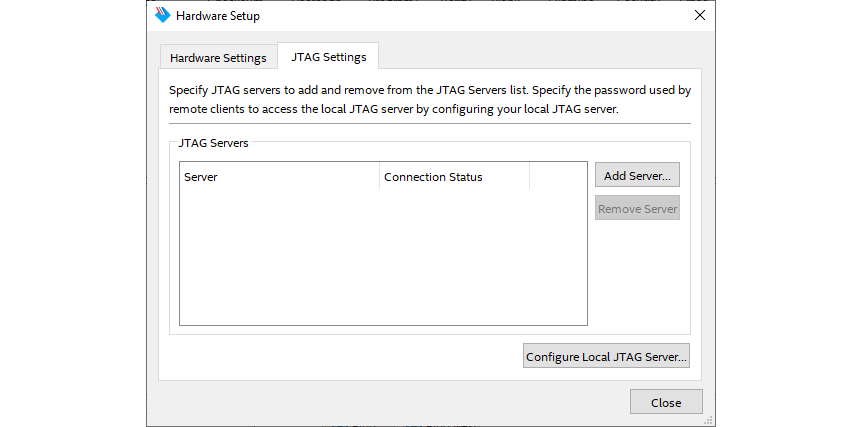Sort list by Server column header
This screenshot has width=862, height=427.
coord(279,177)
